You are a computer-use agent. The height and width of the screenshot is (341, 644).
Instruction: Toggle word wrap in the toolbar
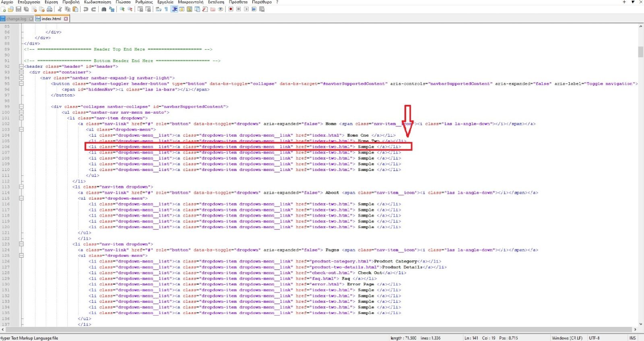(x=159, y=9)
